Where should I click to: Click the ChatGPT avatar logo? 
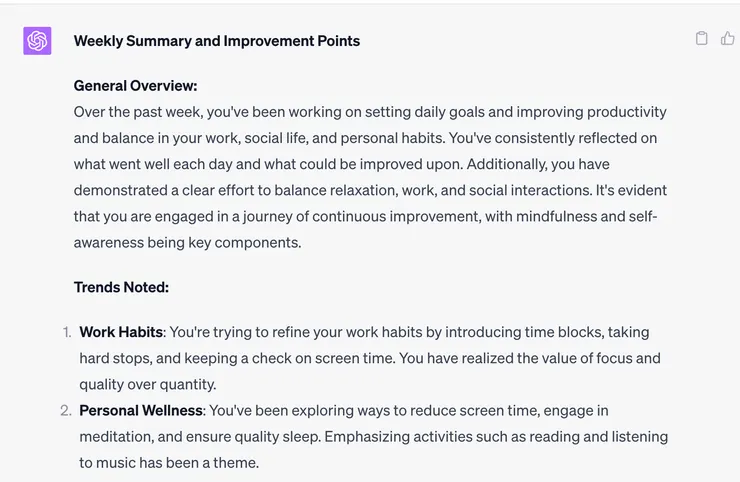[37, 41]
